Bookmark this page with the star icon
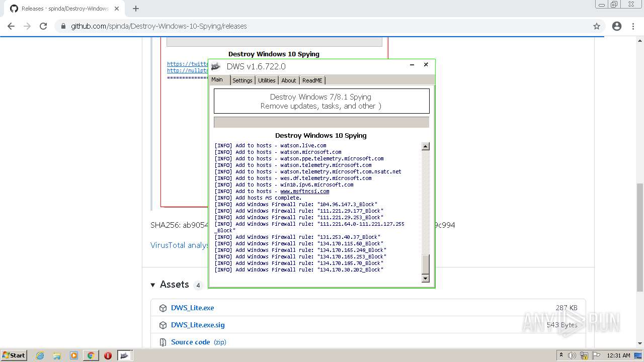The width and height of the screenshot is (644, 362). pyautogui.click(x=597, y=26)
